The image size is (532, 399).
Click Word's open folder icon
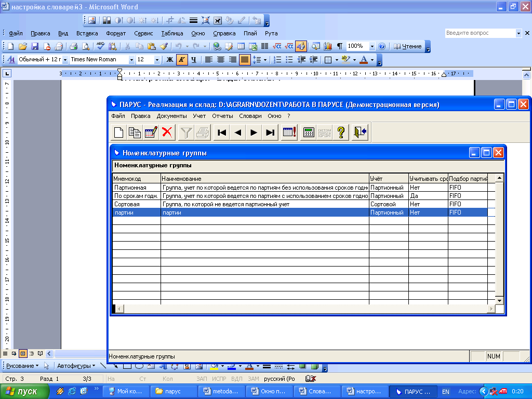click(23, 46)
